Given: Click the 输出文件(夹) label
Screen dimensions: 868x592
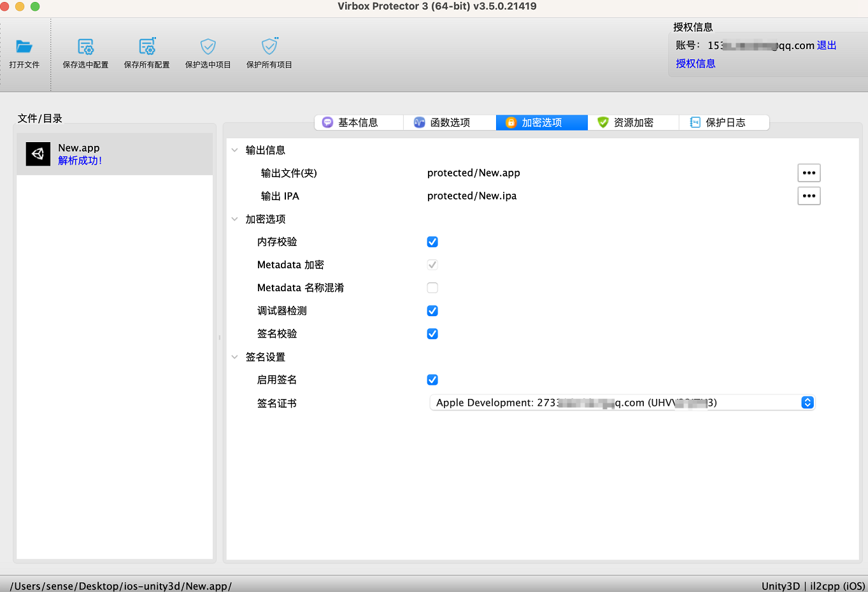Looking at the screenshot, I should point(289,173).
